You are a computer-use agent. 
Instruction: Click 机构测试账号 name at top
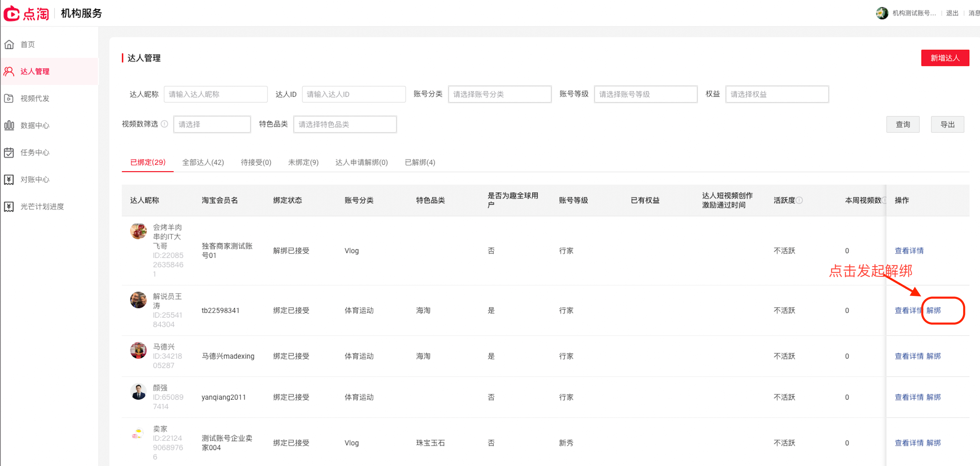[914, 13]
